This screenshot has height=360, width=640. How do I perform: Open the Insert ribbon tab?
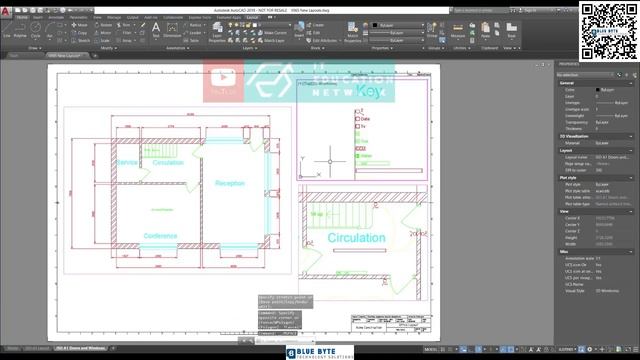tap(38, 18)
